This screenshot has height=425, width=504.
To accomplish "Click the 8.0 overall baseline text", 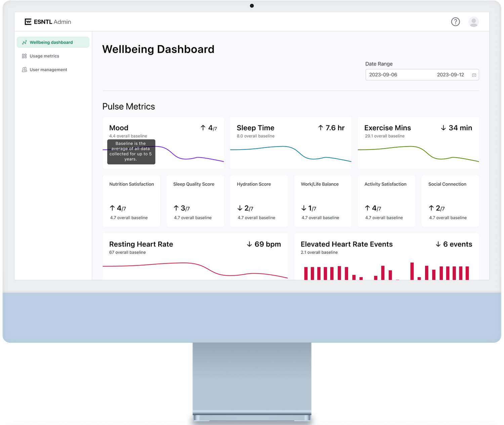I will coord(255,136).
